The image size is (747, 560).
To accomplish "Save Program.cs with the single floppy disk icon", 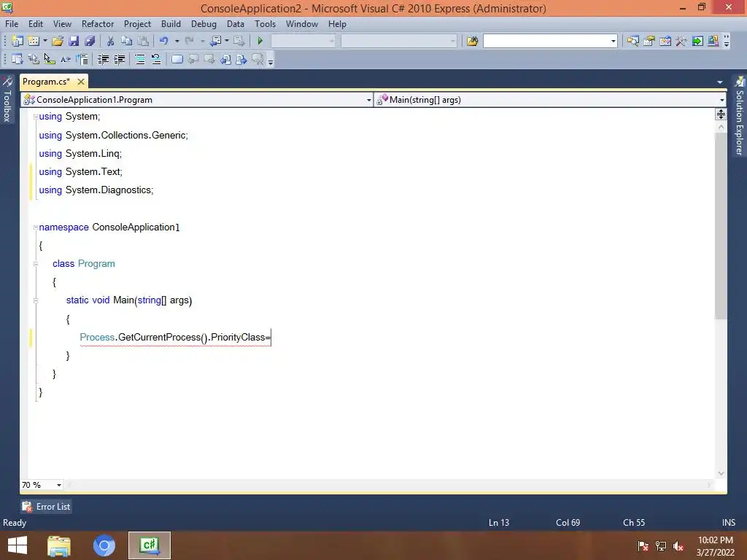I will pos(74,41).
